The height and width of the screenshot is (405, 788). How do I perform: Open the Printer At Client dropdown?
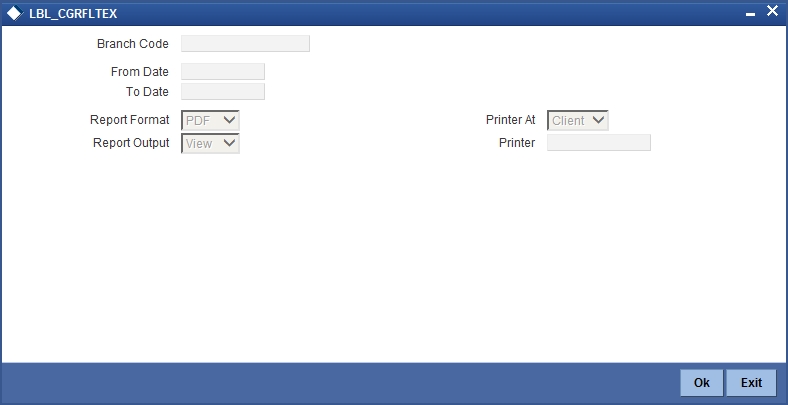(577, 121)
